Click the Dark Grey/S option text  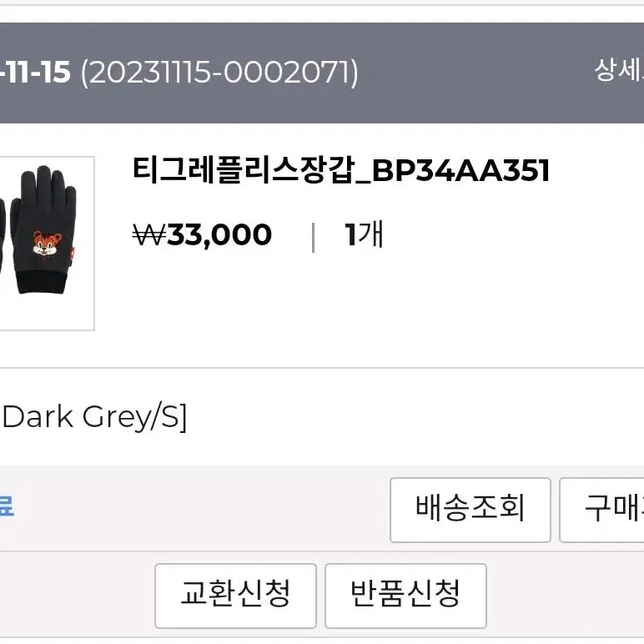click(x=93, y=417)
